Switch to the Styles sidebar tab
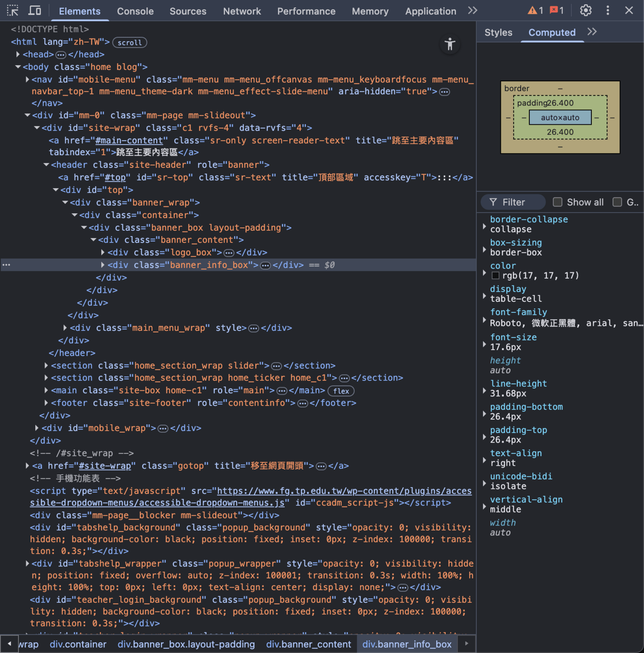The width and height of the screenshot is (644, 653). (498, 32)
